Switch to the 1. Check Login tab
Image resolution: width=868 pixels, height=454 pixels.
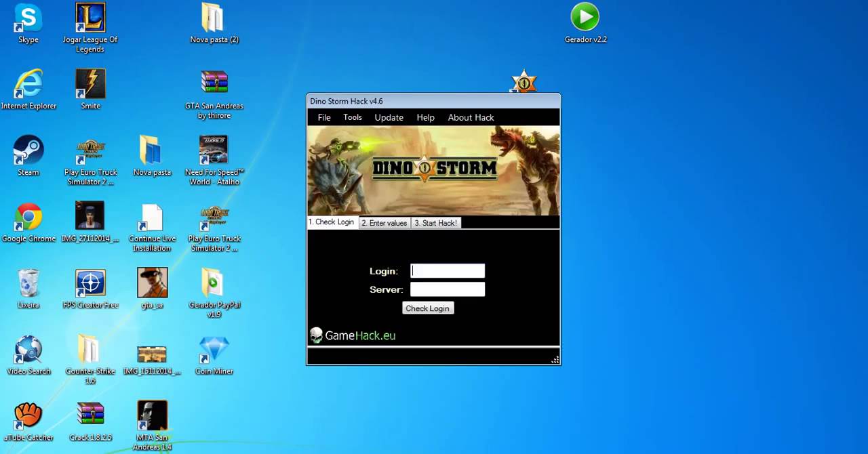pyautogui.click(x=332, y=222)
